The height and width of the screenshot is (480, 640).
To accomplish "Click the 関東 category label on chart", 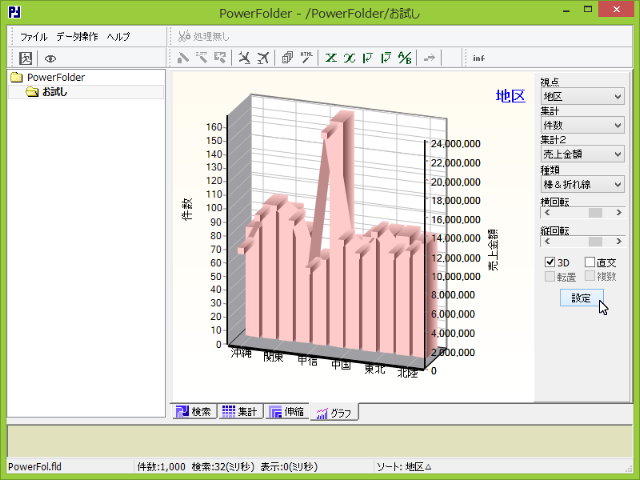I will tap(273, 357).
